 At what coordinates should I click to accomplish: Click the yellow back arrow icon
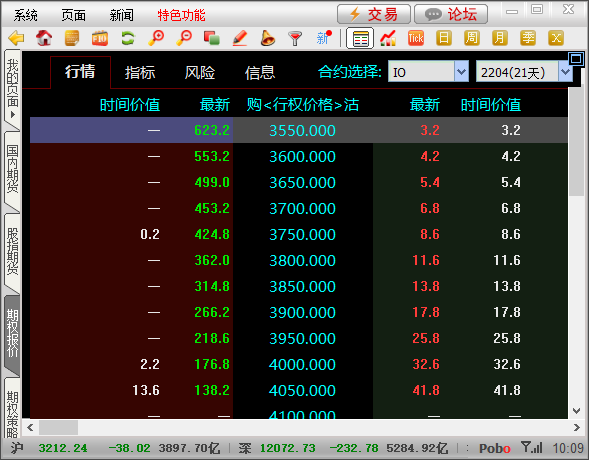(x=16, y=38)
